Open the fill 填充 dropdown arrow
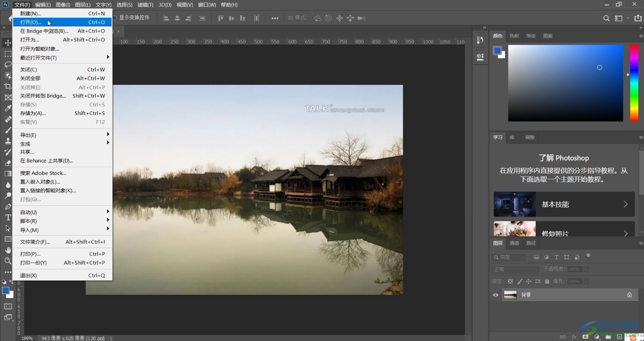 [x=586, y=281]
